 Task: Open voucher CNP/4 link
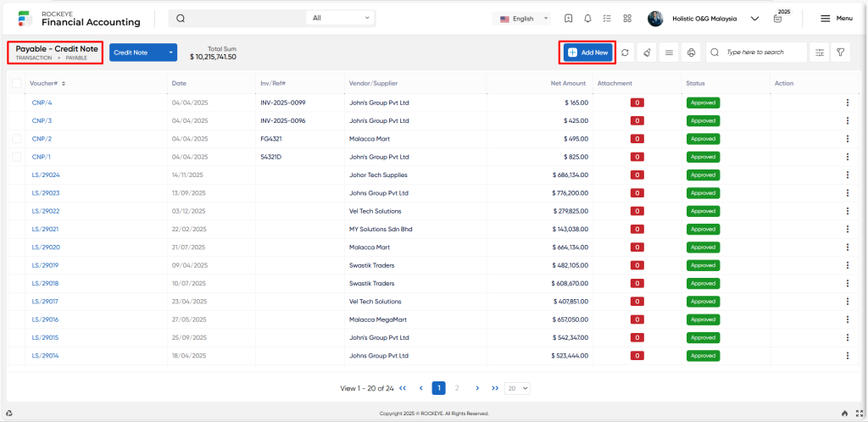tap(42, 103)
